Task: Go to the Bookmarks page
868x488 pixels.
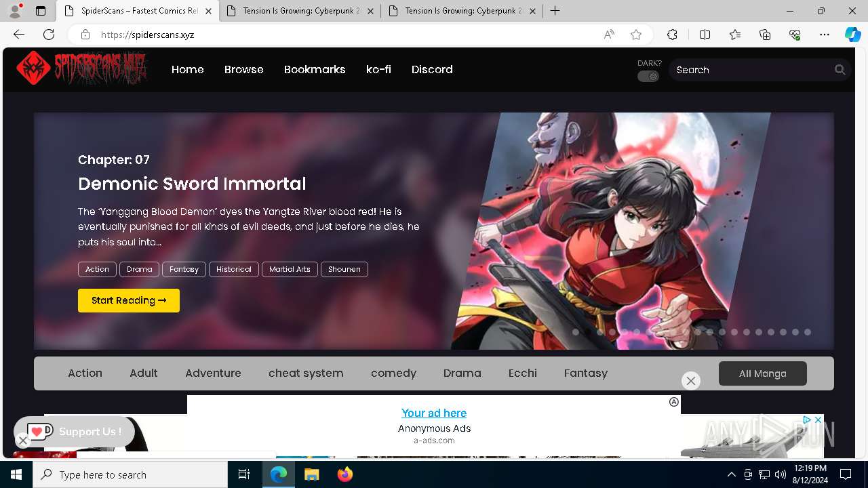Action: pyautogui.click(x=315, y=69)
